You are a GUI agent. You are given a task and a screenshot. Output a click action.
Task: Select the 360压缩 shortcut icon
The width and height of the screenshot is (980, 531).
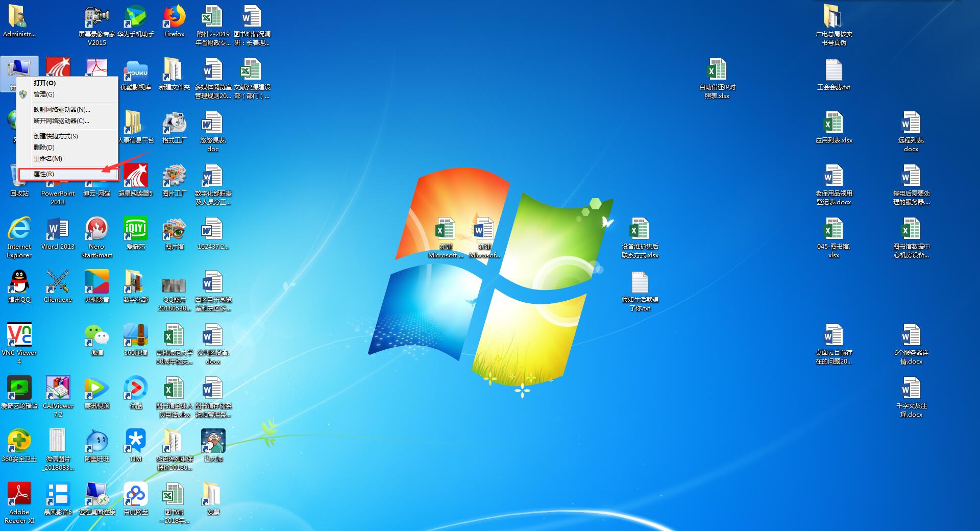coord(136,340)
